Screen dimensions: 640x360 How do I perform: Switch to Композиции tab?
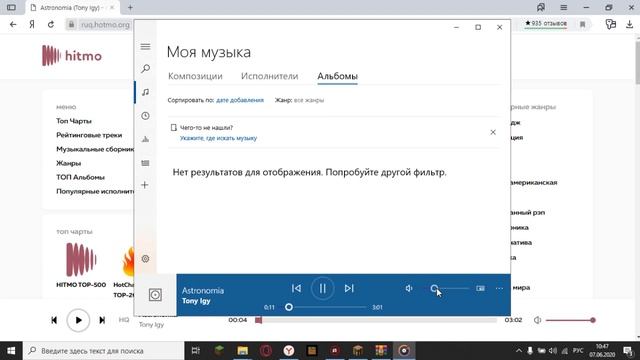pos(195,76)
